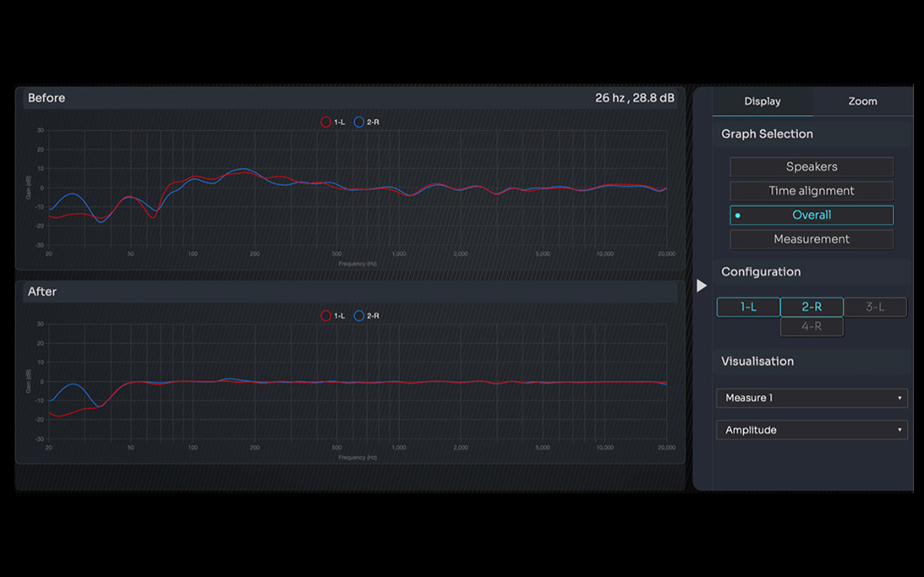This screenshot has height=577, width=924.
Task: Click the Overall selection indicator dot
Action: 736,215
